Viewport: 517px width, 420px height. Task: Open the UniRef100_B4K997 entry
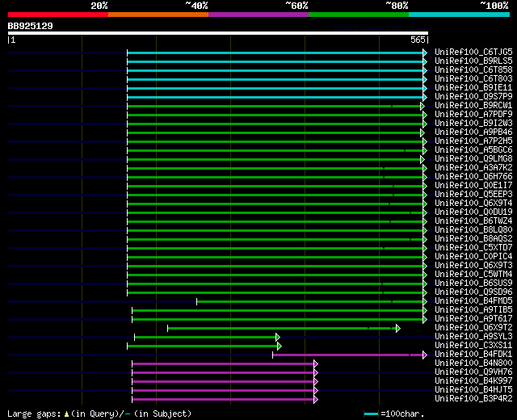(x=473, y=381)
